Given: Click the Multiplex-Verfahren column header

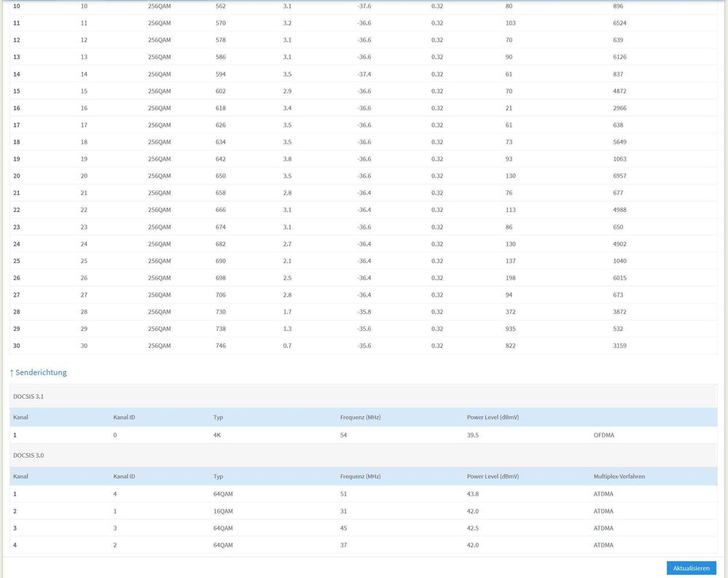Looking at the screenshot, I should pos(619,477).
